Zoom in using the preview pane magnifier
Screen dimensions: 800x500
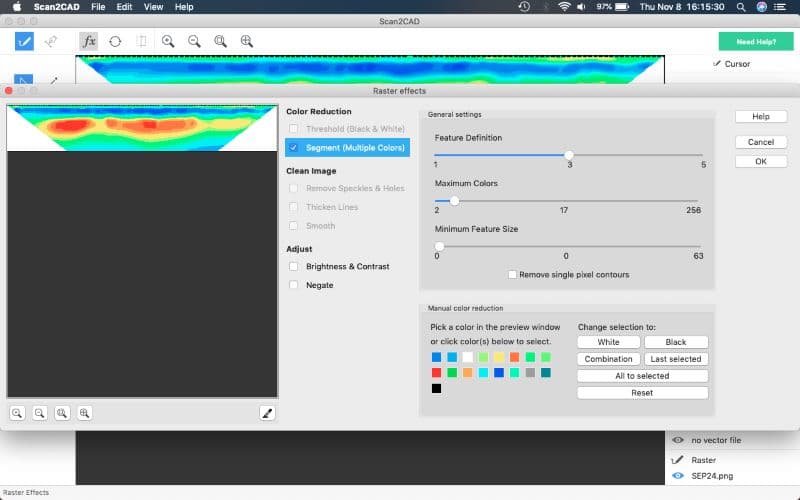[x=18, y=412]
